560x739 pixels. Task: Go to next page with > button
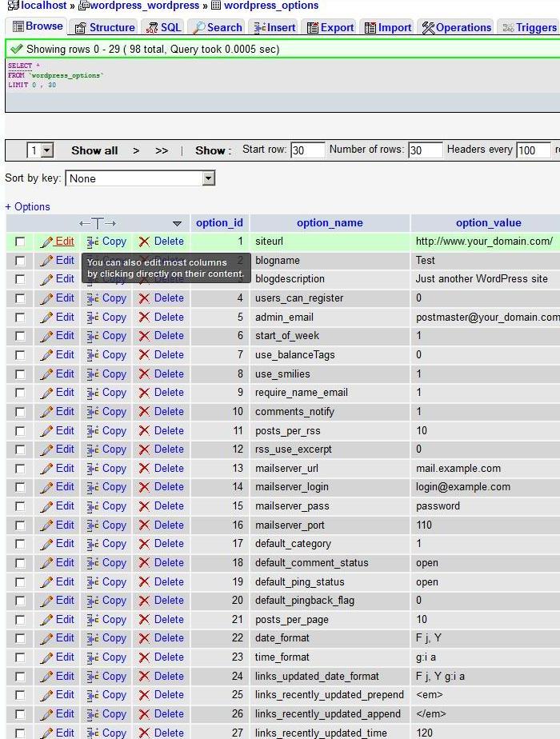[x=136, y=151]
